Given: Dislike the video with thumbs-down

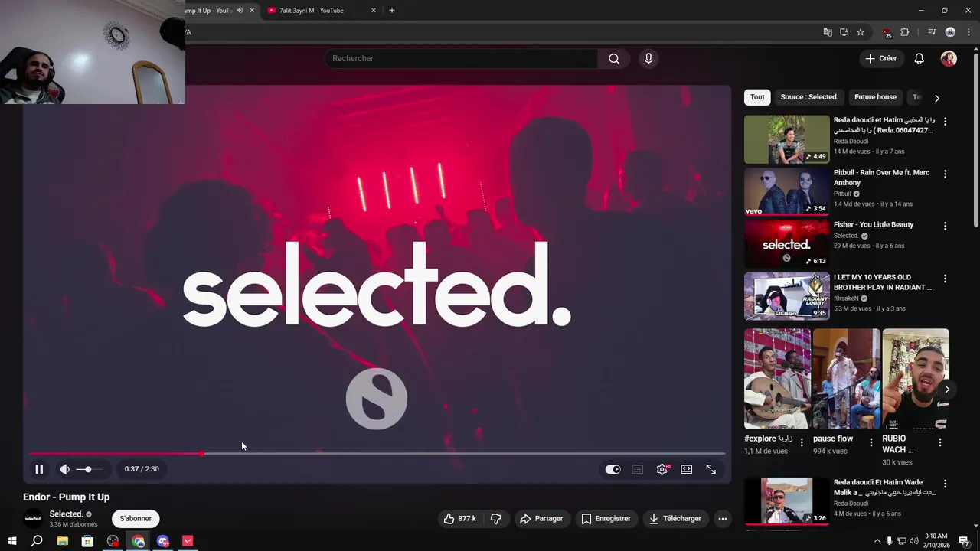Looking at the screenshot, I should point(495,519).
